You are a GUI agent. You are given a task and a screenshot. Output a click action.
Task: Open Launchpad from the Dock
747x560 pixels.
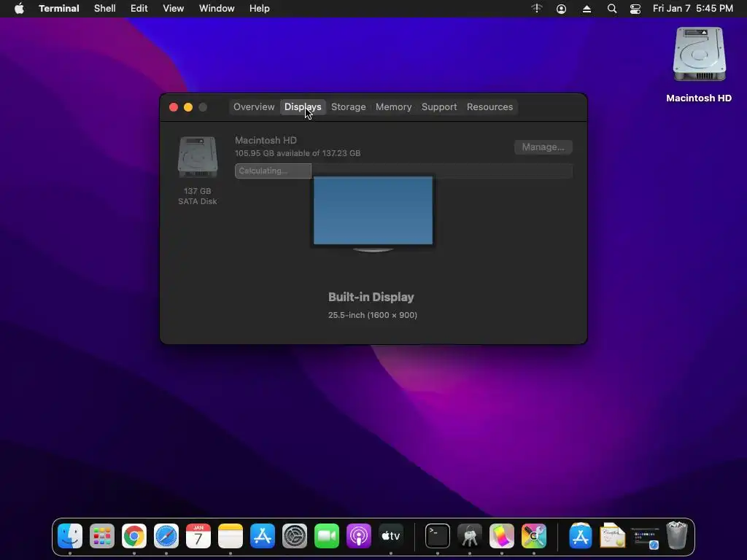102,536
